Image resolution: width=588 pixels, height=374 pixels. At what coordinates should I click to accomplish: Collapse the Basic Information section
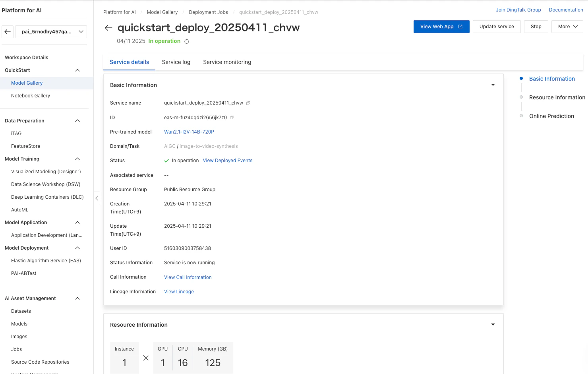[x=493, y=85]
